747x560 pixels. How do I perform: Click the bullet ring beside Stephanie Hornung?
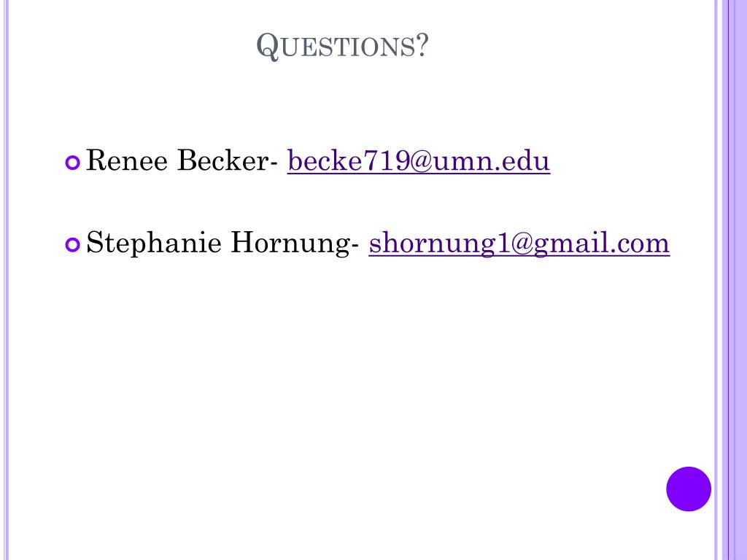pos(72,245)
